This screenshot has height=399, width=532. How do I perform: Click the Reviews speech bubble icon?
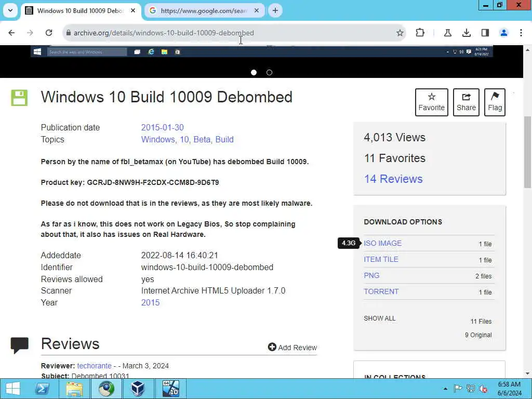19,345
